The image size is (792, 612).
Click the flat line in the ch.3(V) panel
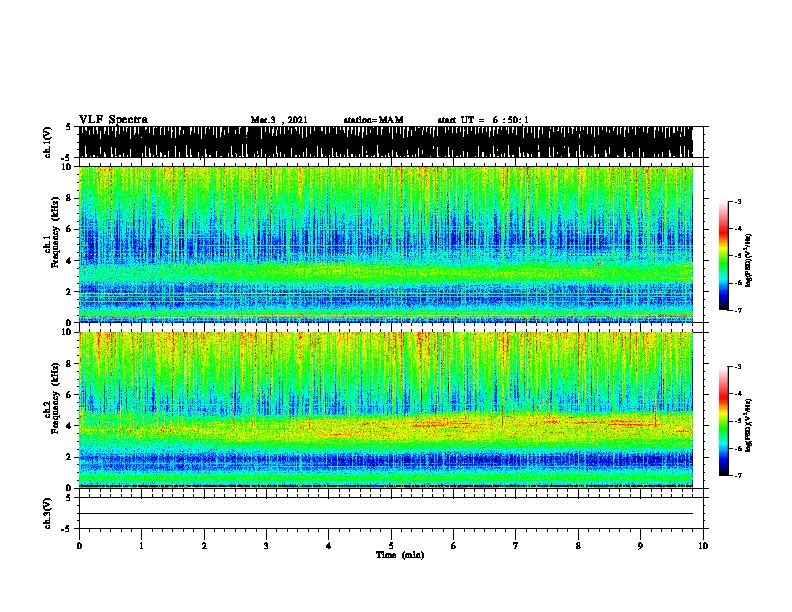pos(386,514)
